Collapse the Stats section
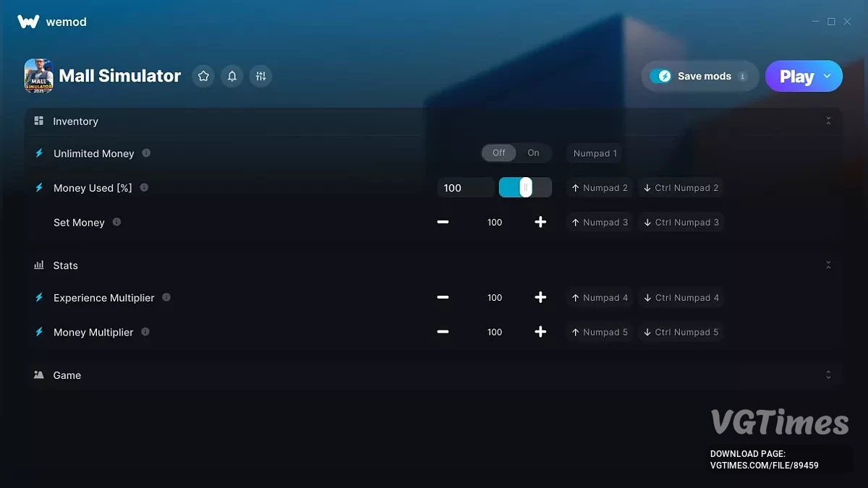 click(828, 265)
